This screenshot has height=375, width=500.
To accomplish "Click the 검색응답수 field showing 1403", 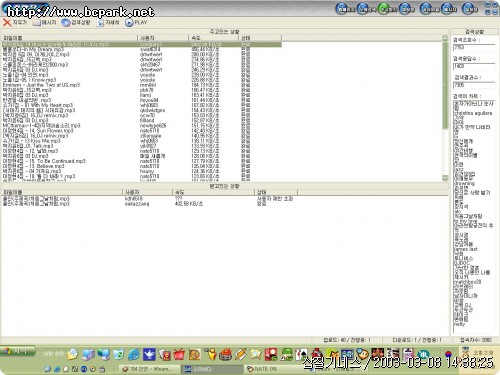I will point(473,66).
